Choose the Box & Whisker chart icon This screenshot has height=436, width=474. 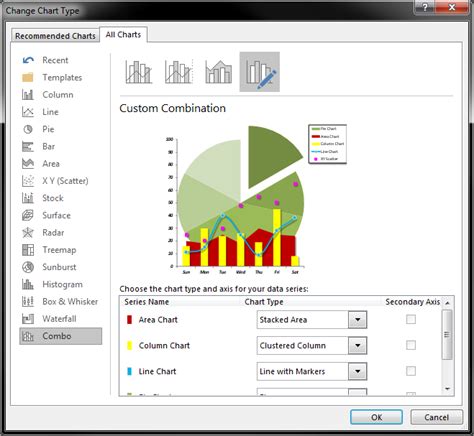[28, 302]
